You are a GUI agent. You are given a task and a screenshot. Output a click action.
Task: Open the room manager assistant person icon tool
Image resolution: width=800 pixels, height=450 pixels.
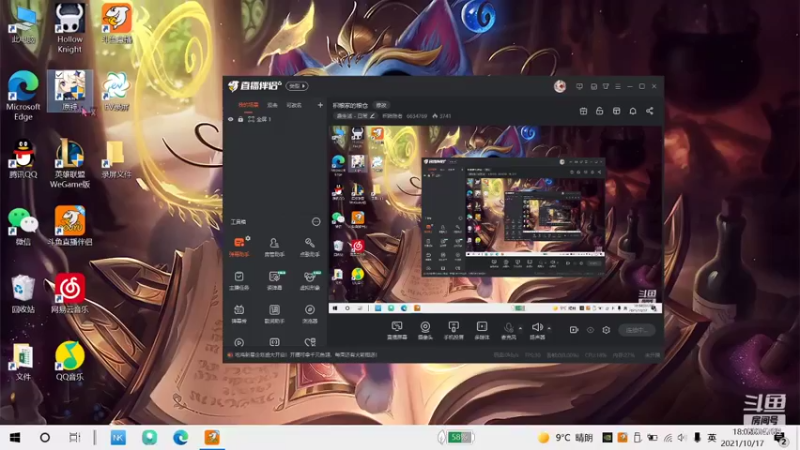point(274,246)
